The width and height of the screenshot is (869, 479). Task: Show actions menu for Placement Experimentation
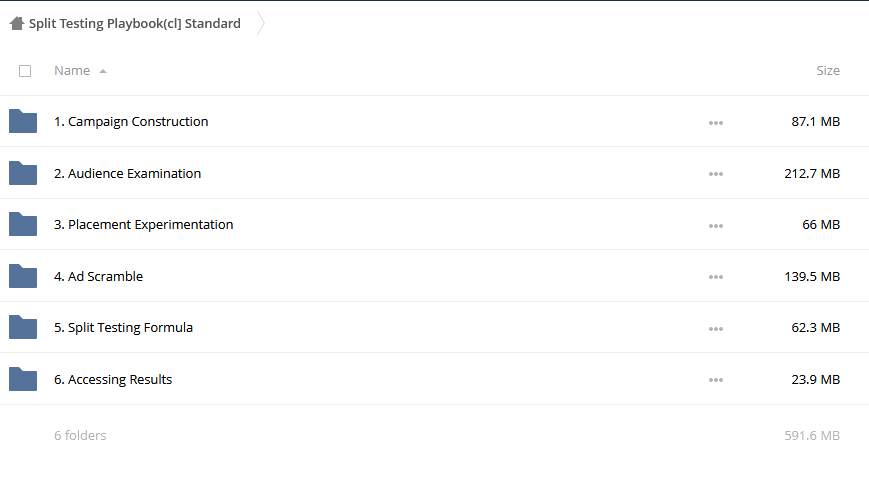(x=715, y=226)
